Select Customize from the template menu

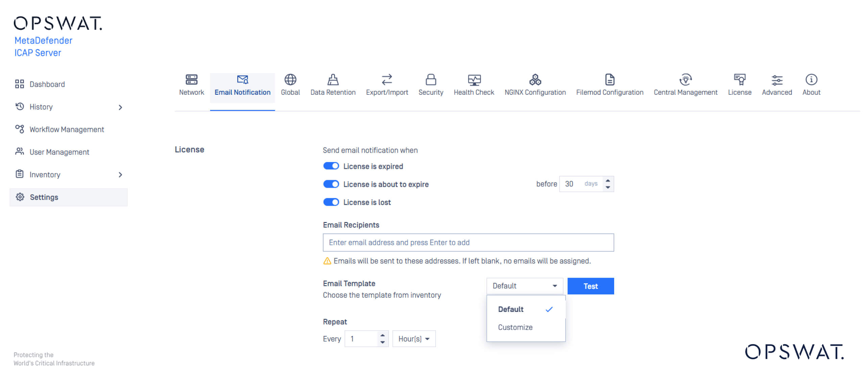(514, 327)
